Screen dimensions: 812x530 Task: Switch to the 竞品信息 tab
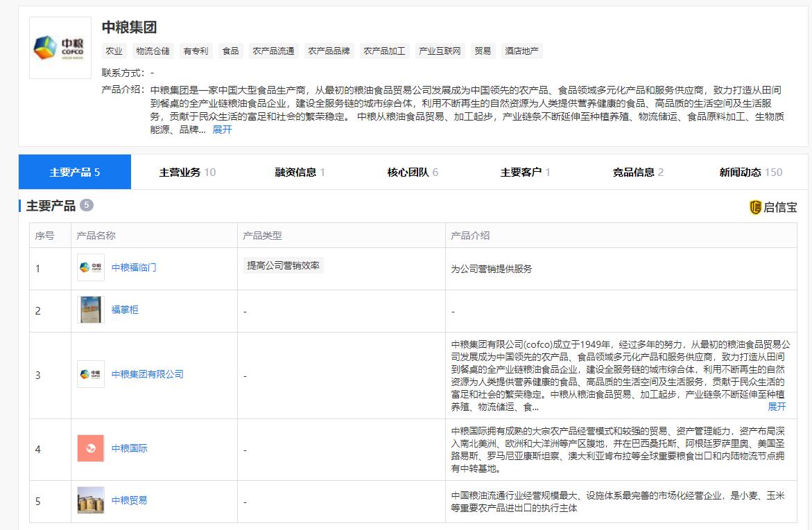(x=638, y=172)
